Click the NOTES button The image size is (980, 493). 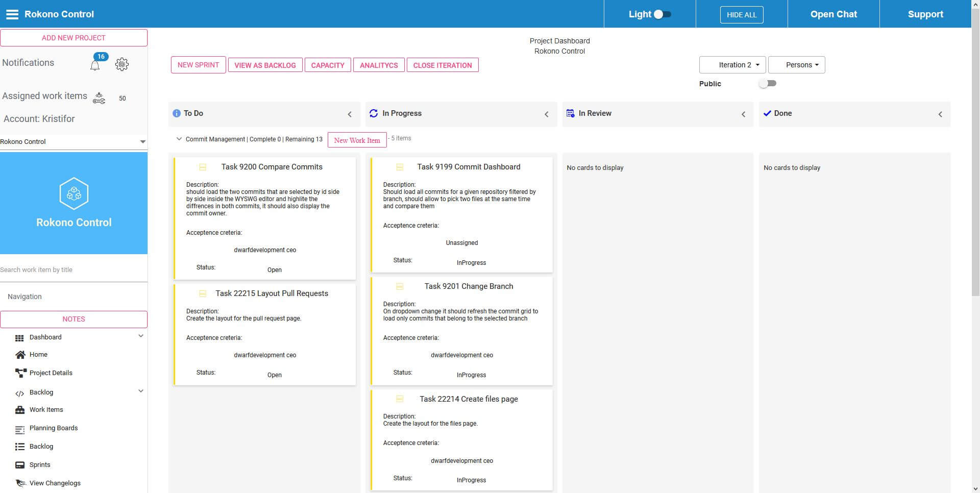[x=73, y=319]
